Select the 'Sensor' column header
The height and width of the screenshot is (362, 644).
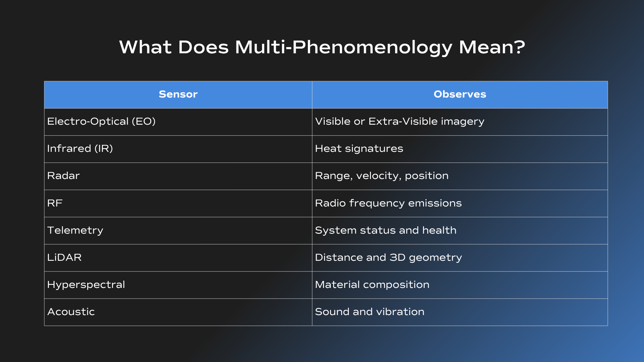(x=178, y=95)
